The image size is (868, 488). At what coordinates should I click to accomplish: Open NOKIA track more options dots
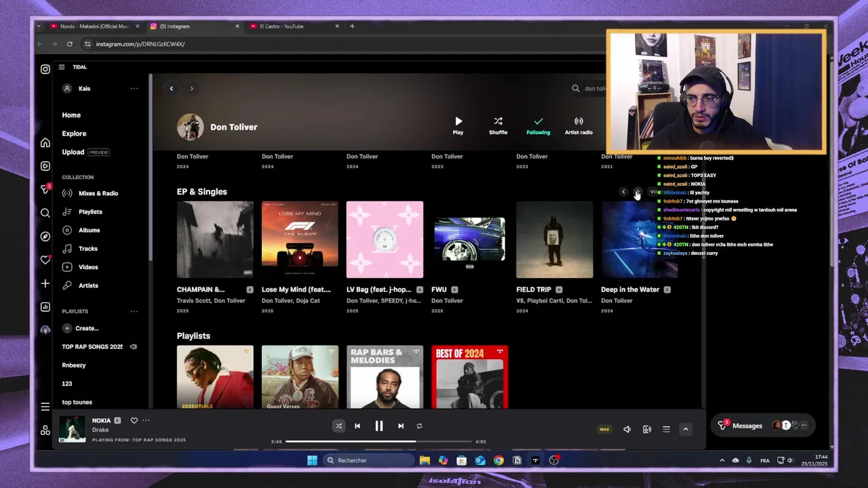point(146,421)
